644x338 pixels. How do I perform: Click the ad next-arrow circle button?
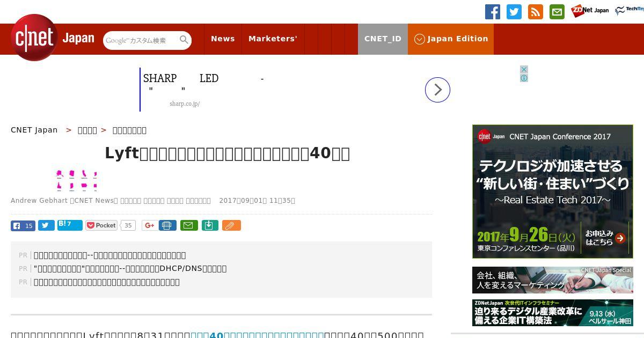437,90
